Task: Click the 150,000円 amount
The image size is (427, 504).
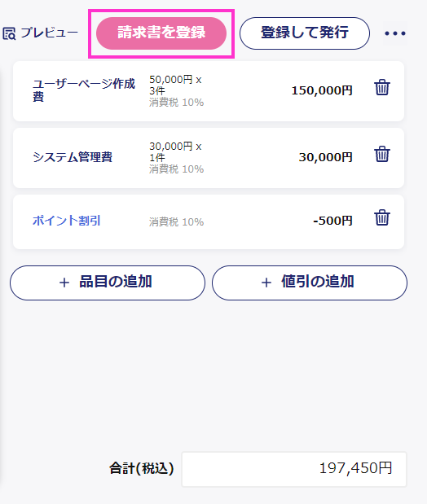Action: tap(322, 90)
